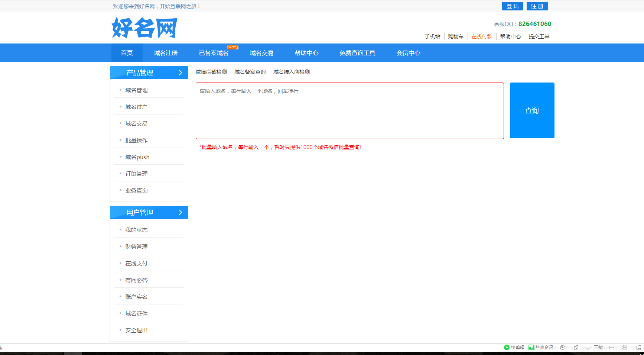Open the 手机站 link
The height and width of the screenshot is (355, 644).
click(x=433, y=36)
